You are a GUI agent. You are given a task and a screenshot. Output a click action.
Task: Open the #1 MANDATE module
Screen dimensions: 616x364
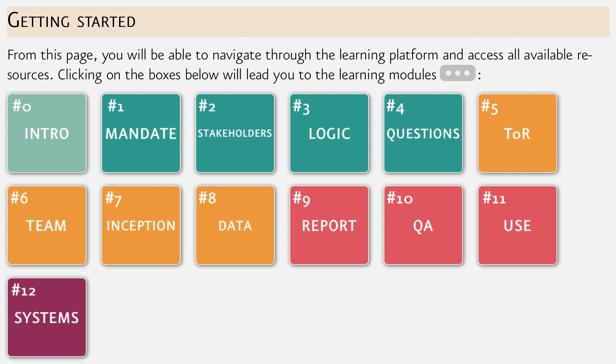141,133
